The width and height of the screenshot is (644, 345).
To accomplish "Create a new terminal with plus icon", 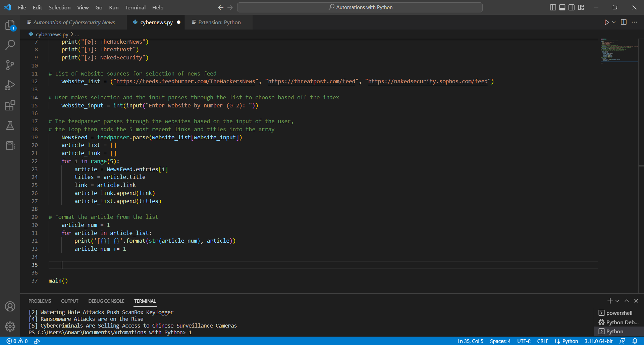I will pos(610,301).
